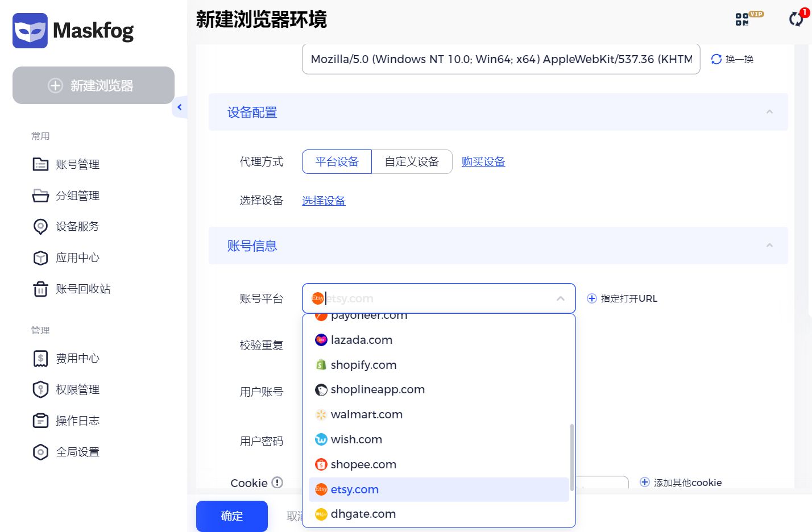Click the 操作日志 clipboard icon
The height and width of the screenshot is (532, 812).
click(40, 421)
